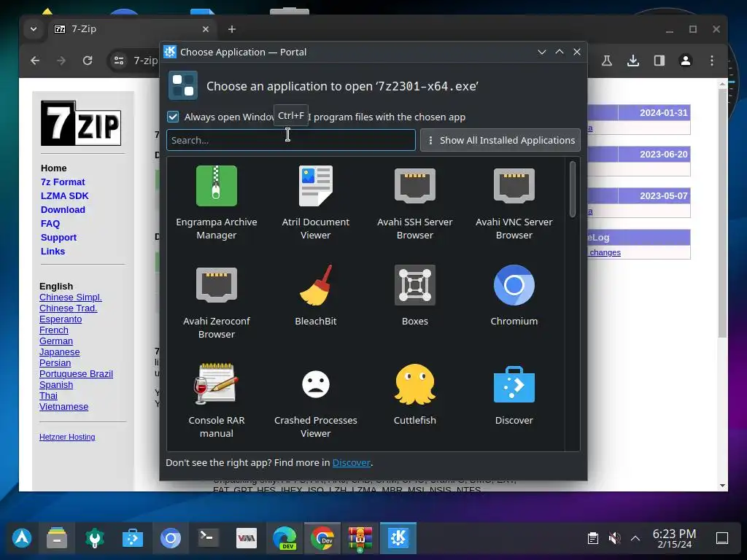Switch language to Chinese Trad.
The image size is (747, 560).
(68, 308)
